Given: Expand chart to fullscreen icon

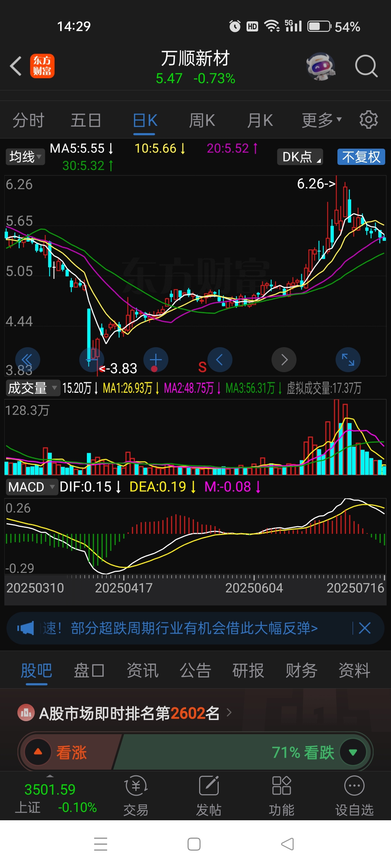Looking at the screenshot, I should click(348, 360).
